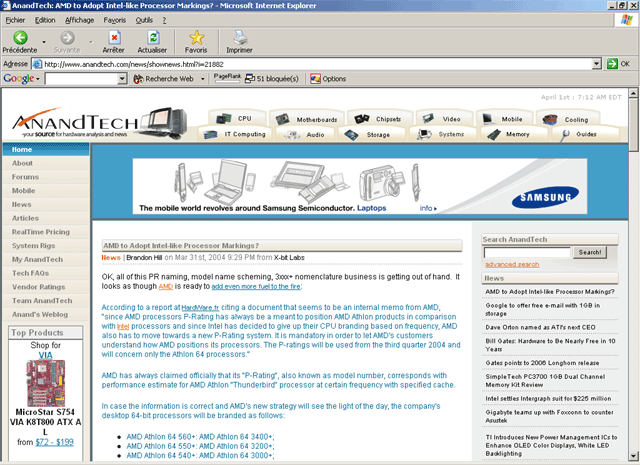Open the Mobile section tab with laptop icon

pos(504,119)
